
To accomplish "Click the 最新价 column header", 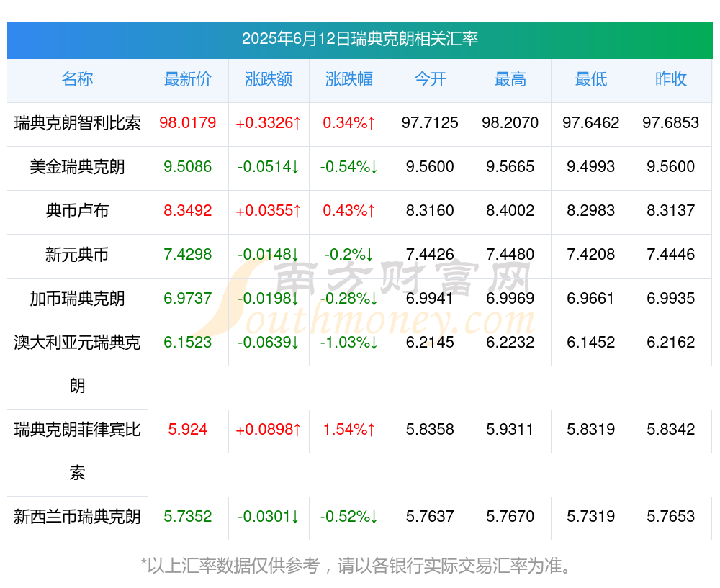I will [188, 79].
